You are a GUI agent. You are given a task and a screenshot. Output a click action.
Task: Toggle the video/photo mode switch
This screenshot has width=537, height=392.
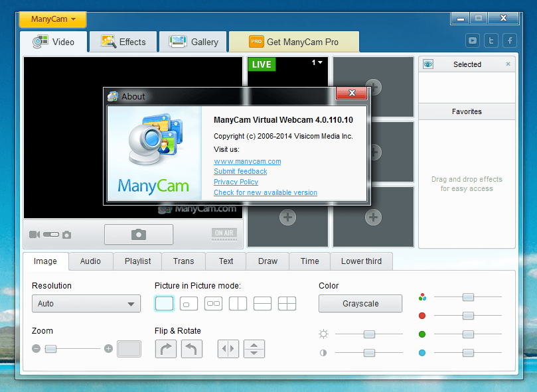click(x=51, y=235)
